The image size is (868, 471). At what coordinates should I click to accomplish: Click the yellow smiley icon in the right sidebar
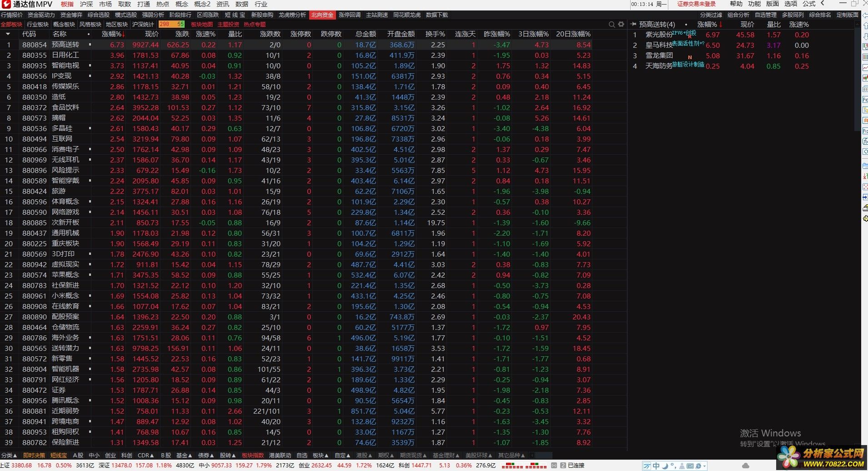pos(865,218)
